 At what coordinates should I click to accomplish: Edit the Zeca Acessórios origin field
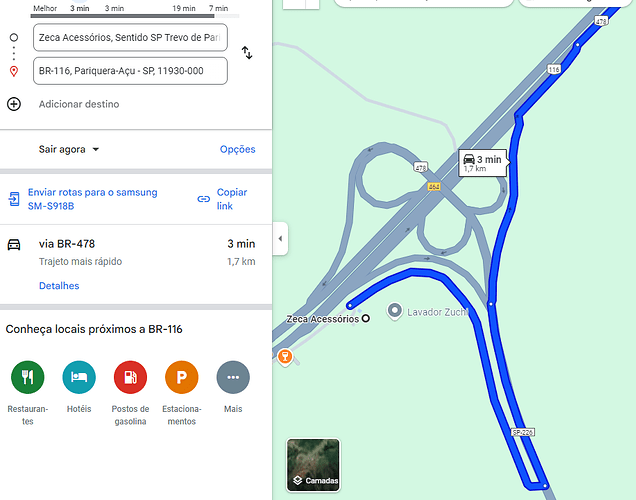pyautogui.click(x=130, y=38)
